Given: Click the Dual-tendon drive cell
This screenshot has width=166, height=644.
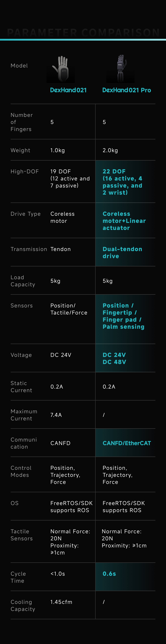Looking at the screenshot, I should 125,252.
